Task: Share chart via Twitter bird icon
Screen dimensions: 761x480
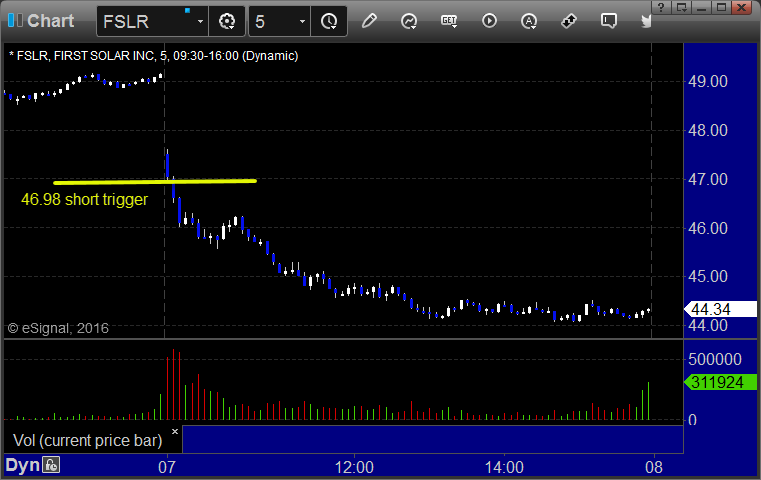Action: tap(646, 21)
